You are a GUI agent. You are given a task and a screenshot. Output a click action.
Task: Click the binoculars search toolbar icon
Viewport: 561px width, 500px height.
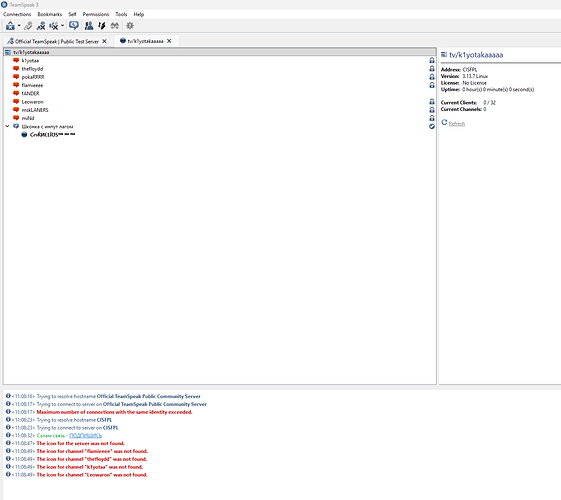coord(114,26)
